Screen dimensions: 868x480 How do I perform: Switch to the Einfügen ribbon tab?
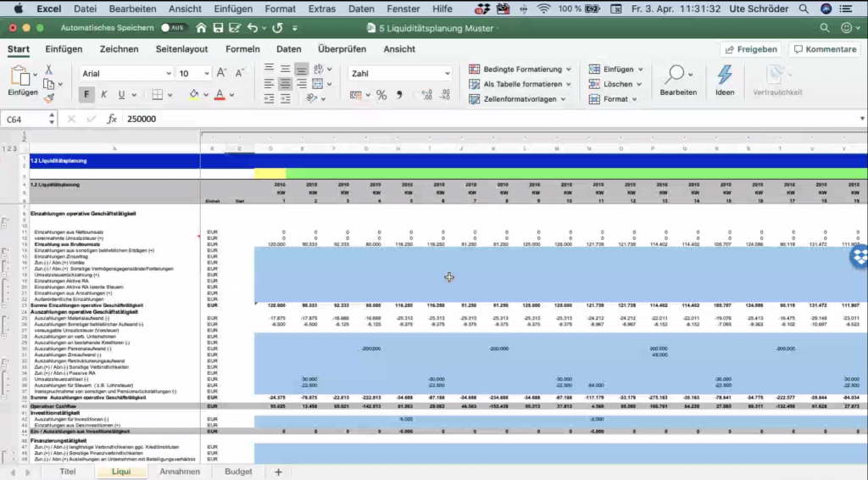pos(64,49)
